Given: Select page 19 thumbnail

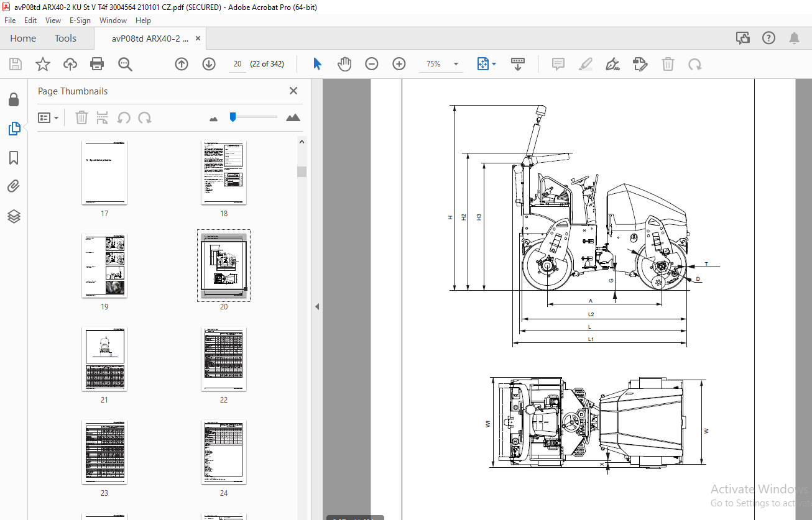Looking at the screenshot, I should 104,265.
